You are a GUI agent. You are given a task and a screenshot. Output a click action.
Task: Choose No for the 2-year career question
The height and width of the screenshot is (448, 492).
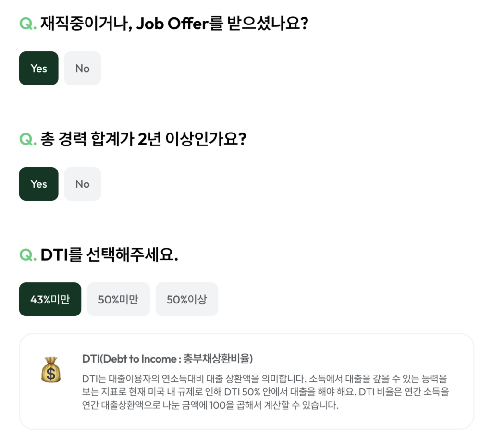point(82,184)
